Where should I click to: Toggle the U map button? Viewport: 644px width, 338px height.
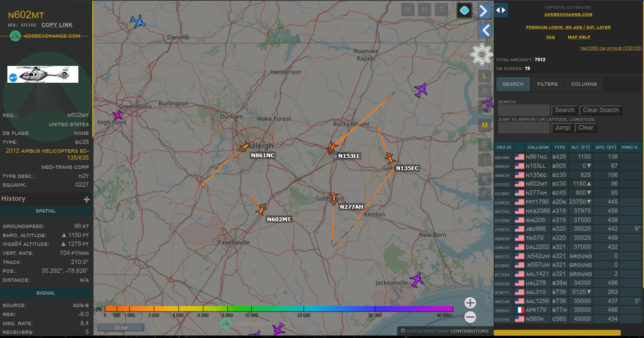click(408, 9)
